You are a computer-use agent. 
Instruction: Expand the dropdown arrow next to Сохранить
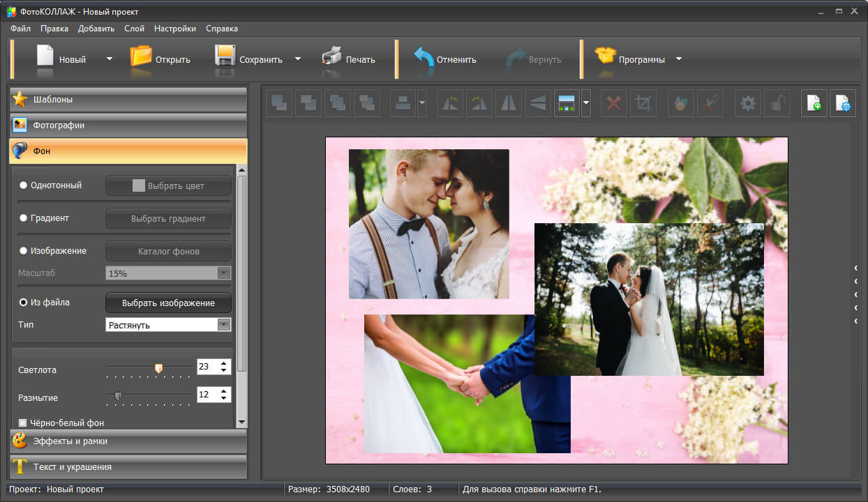click(x=298, y=59)
